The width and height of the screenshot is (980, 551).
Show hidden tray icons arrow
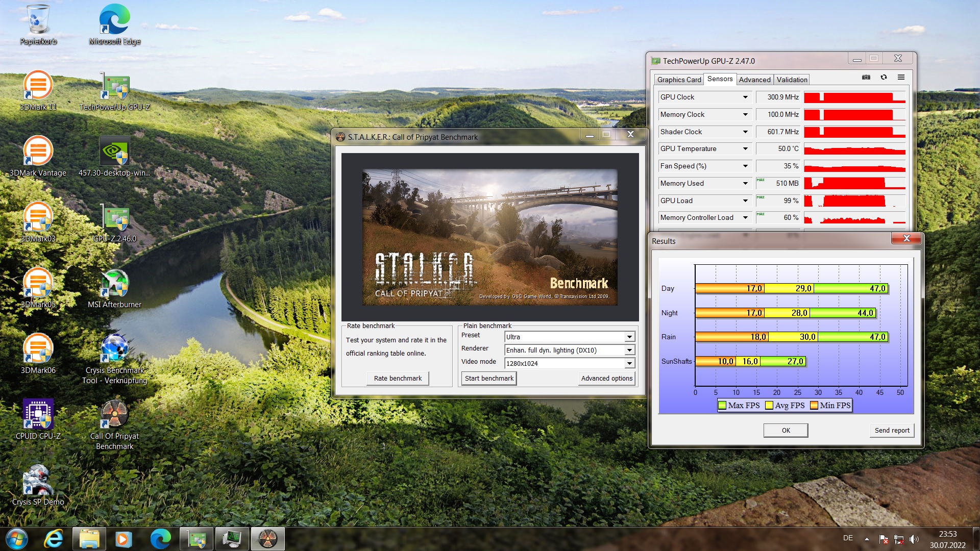click(x=867, y=539)
